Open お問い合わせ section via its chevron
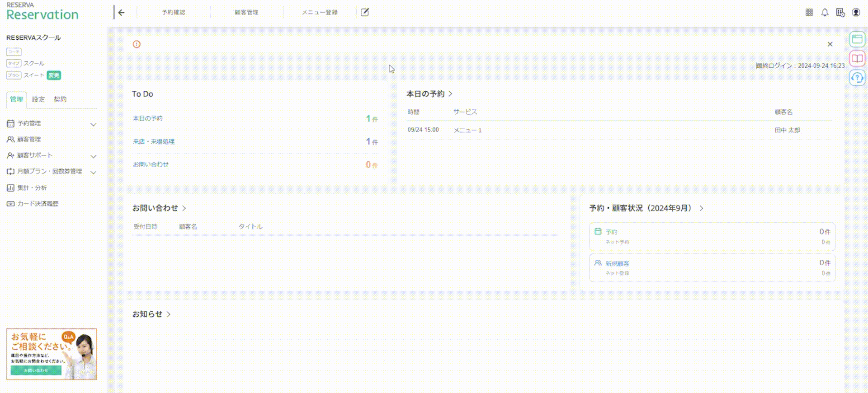Image resolution: width=868 pixels, height=393 pixels. pyautogui.click(x=184, y=208)
